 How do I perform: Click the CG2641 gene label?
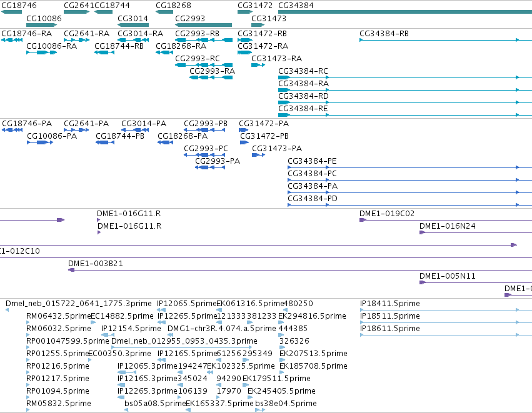coord(79,6)
